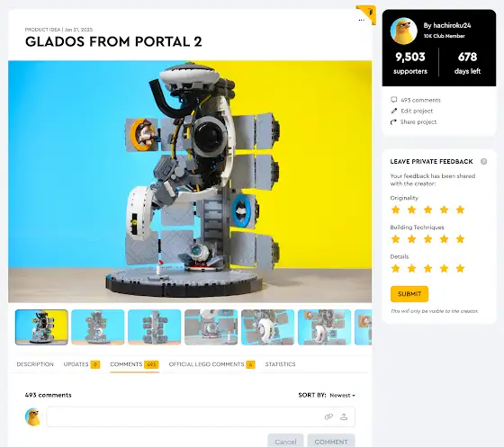Click the attach link icon in comment box
This screenshot has height=447, width=504.
328,416
